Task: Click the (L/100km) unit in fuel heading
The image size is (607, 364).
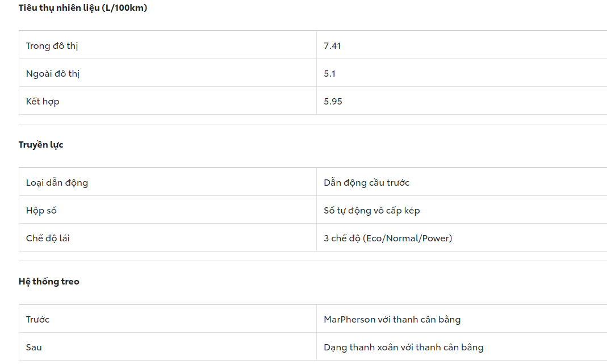Action: click(124, 8)
